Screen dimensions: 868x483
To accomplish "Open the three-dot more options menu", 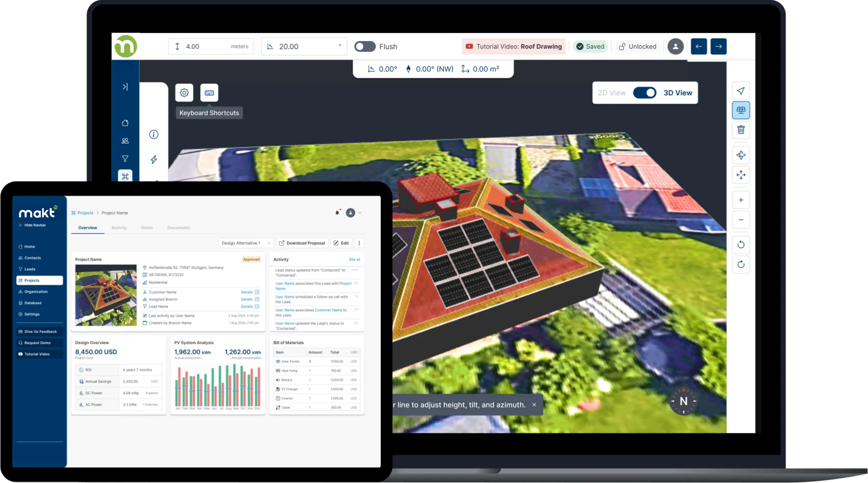I will click(359, 243).
